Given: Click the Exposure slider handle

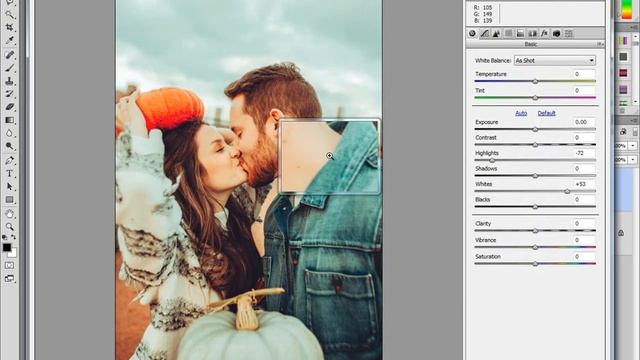Looking at the screenshot, I should [535, 129].
